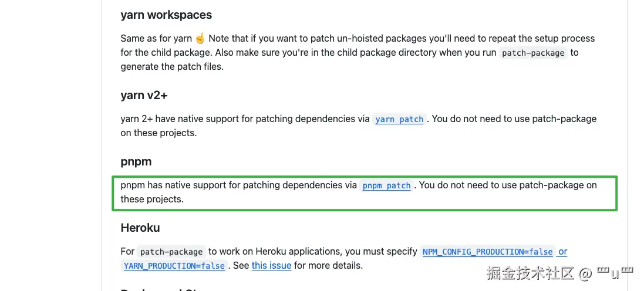Select the "pnpm" section heading
Viewport: 644px width, 291px height.
click(x=136, y=161)
